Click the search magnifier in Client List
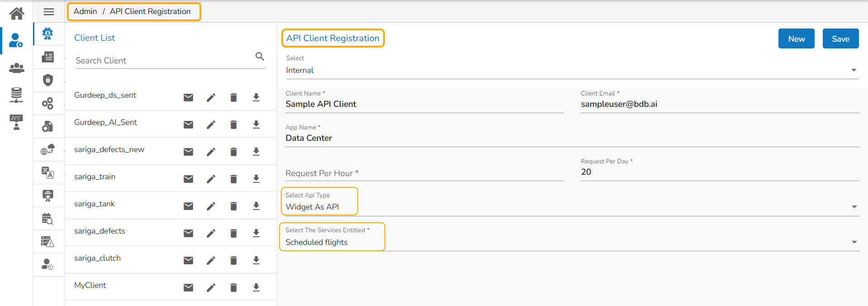 click(260, 57)
